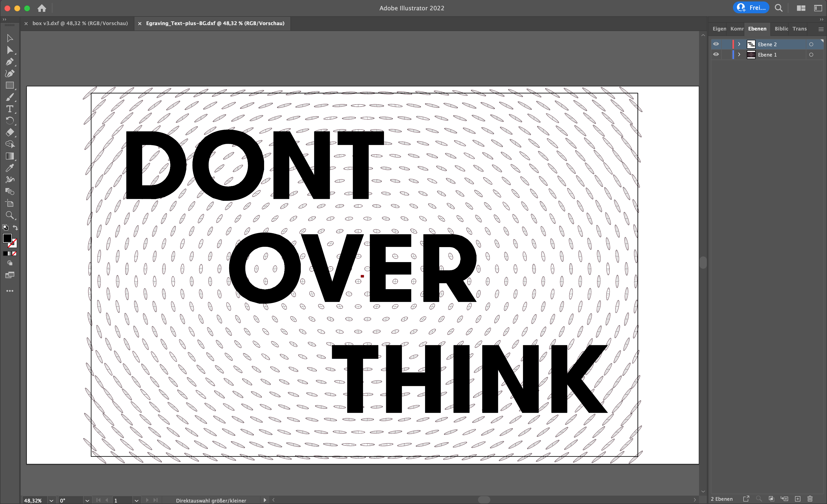Create a new layer in Ebenen panel

(797, 499)
